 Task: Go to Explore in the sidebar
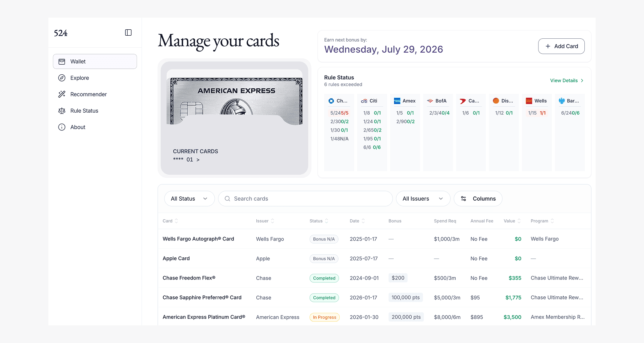tap(80, 78)
